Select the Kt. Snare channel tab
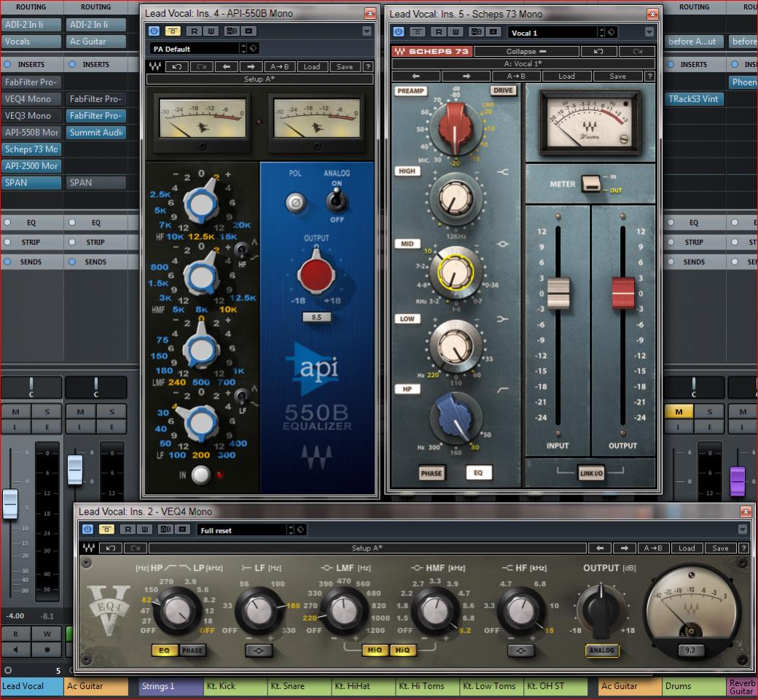 click(x=300, y=686)
